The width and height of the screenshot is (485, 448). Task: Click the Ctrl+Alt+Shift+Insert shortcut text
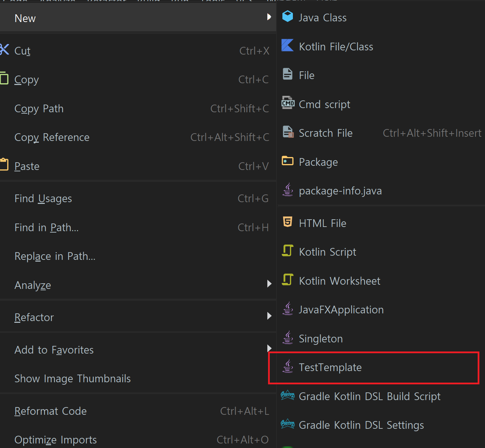pos(432,133)
